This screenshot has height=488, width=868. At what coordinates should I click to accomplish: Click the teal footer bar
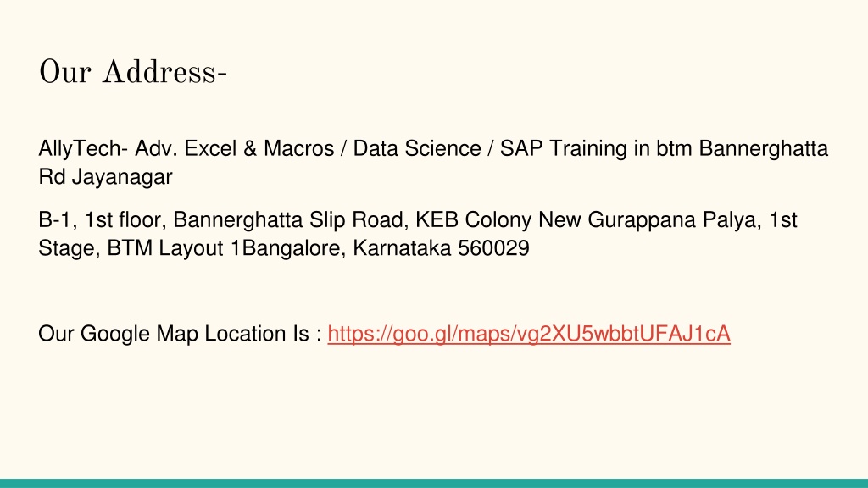click(x=434, y=483)
